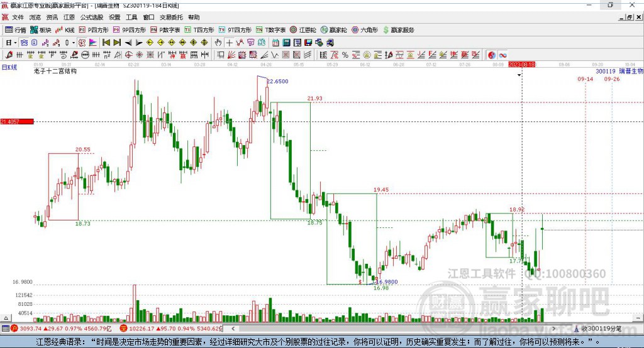Open the P数字表 tool
Screen dimensions: 644x348
click(165, 30)
